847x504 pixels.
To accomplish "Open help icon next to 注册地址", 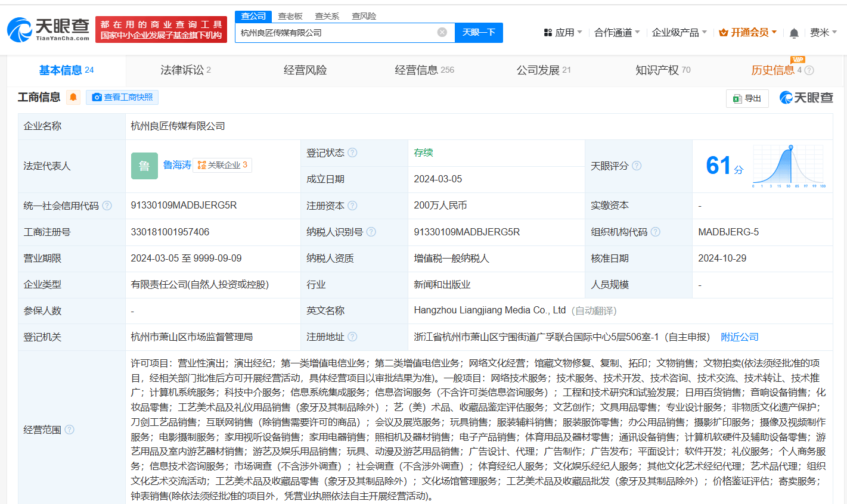I will point(352,337).
